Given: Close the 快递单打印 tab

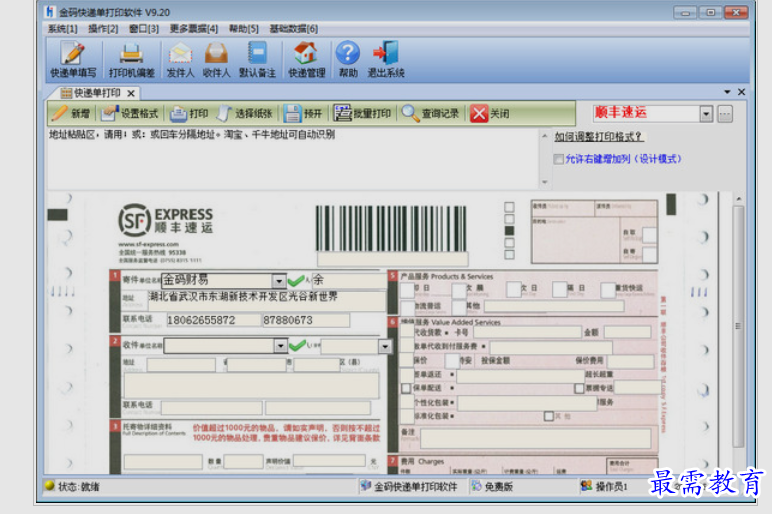Looking at the screenshot, I should coord(131,93).
